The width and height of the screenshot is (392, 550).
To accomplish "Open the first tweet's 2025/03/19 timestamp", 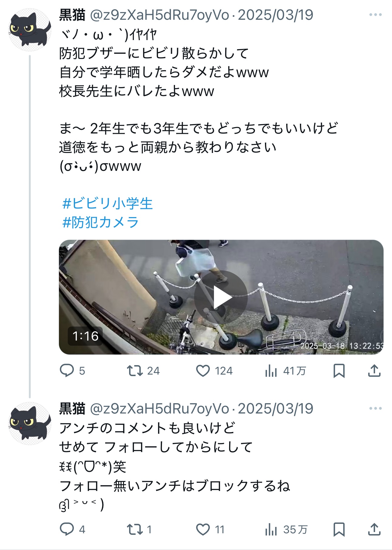I will pyautogui.click(x=275, y=15).
